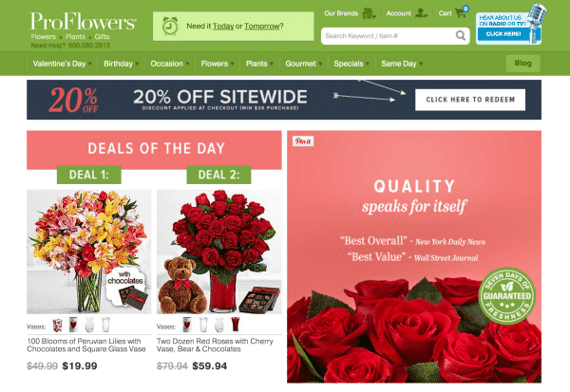Choose the first patterned vase for Deal 1
This screenshot has width=570, height=392.
coord(57,325)
